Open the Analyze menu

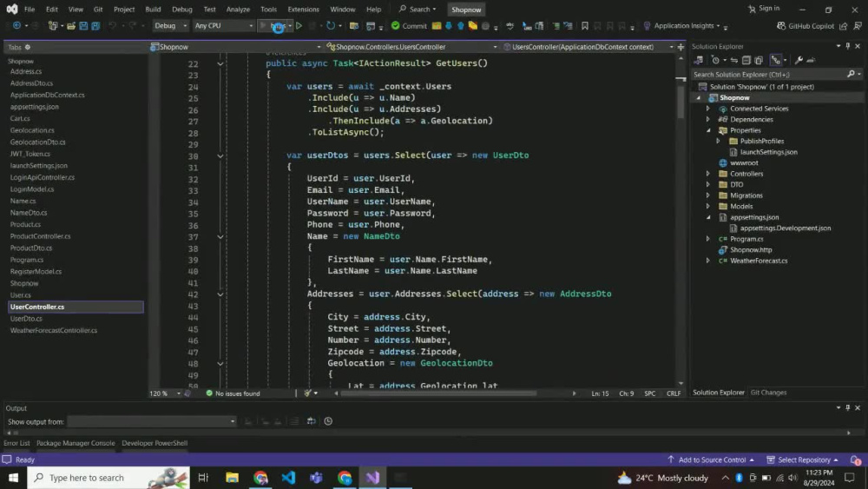238,9
